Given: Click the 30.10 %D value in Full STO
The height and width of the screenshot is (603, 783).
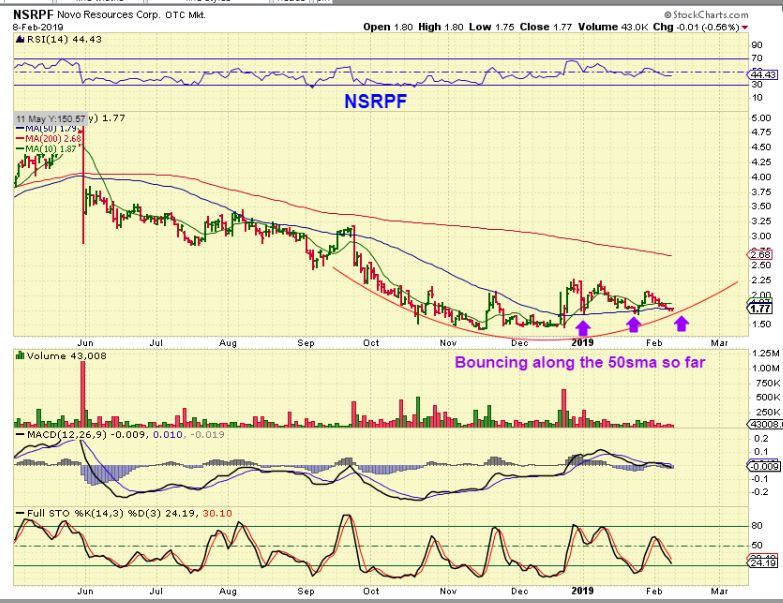Looking at the screenshot, I should tap(217, 513).
